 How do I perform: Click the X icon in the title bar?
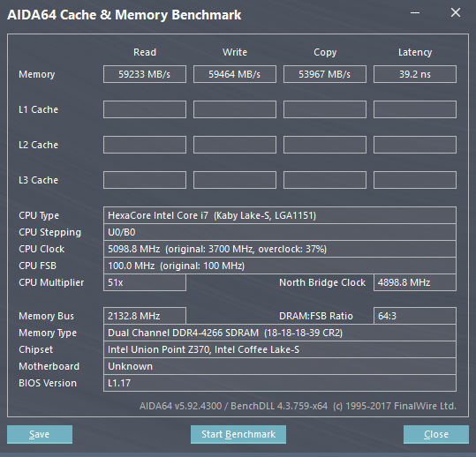pyautogui.click(x=456, y=12)
